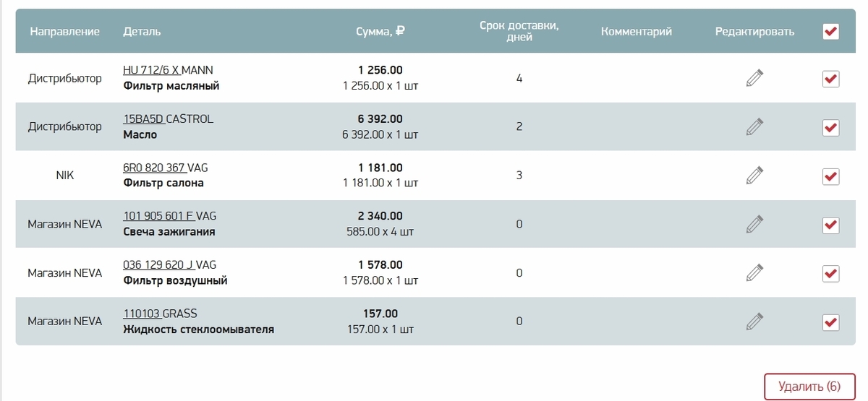868x401 pixels.
Task: Click edit pencil for the air filter row
Action: tap(754, 272)
